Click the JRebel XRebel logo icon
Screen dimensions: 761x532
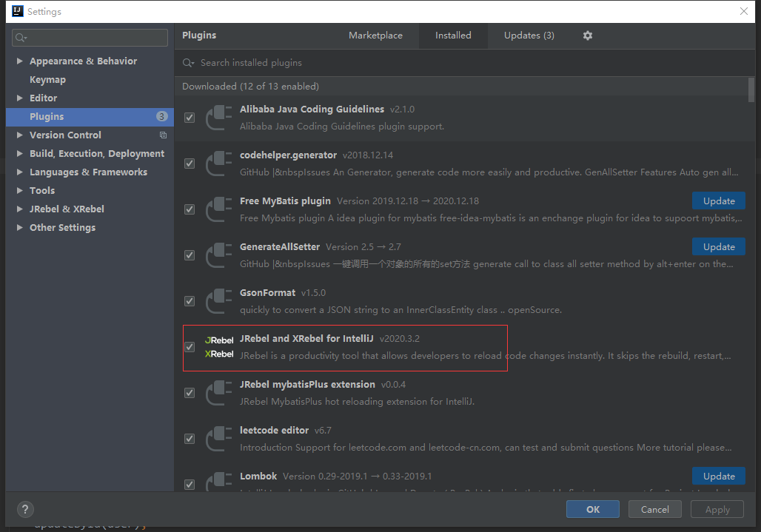[x=219, y=347]
